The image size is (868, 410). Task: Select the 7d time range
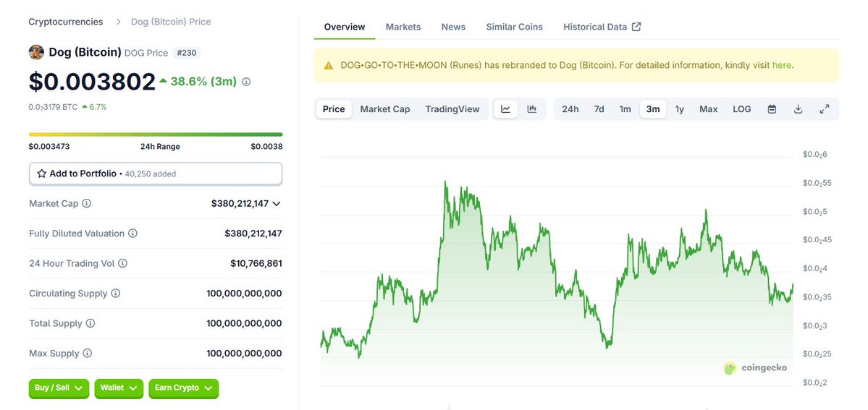[x=599, y=109]
